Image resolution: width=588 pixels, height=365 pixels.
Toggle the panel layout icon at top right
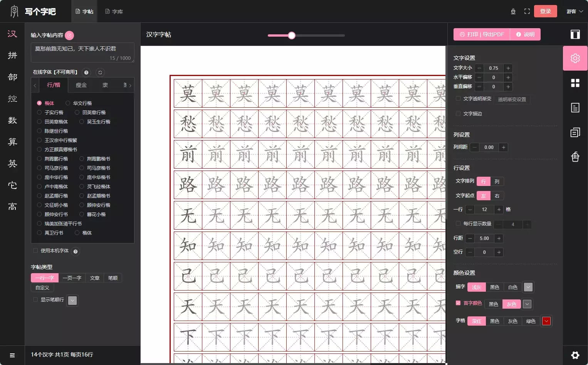coord(575,34)
